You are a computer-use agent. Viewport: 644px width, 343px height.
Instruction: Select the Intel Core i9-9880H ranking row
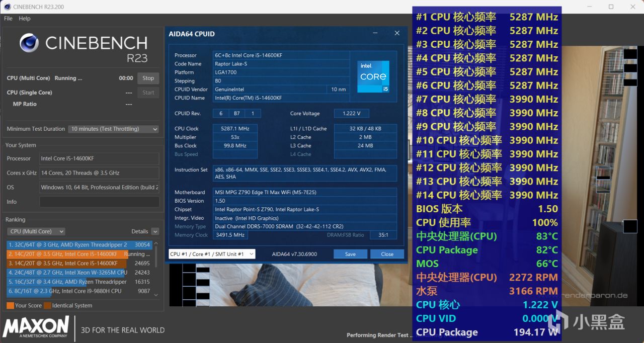(79, 291)
